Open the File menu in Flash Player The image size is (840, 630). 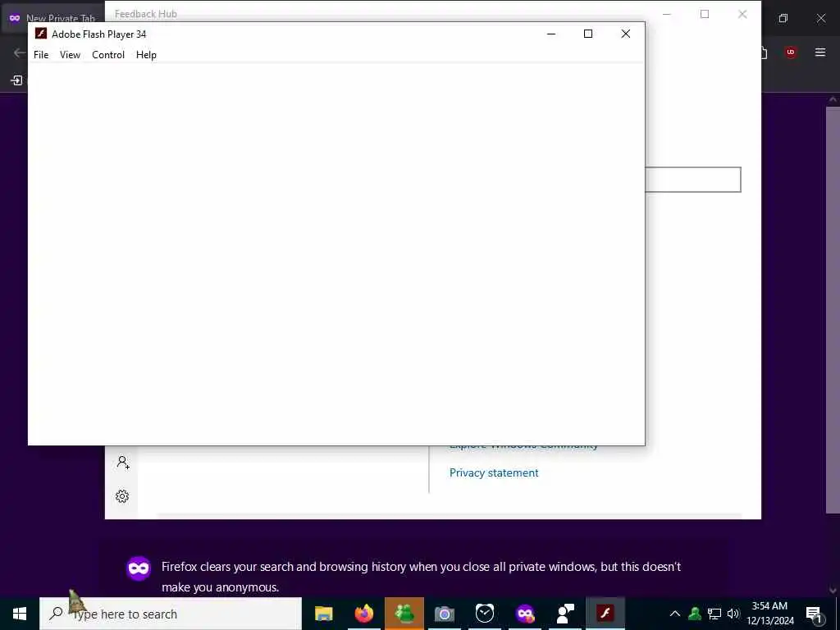click(41, 55)
